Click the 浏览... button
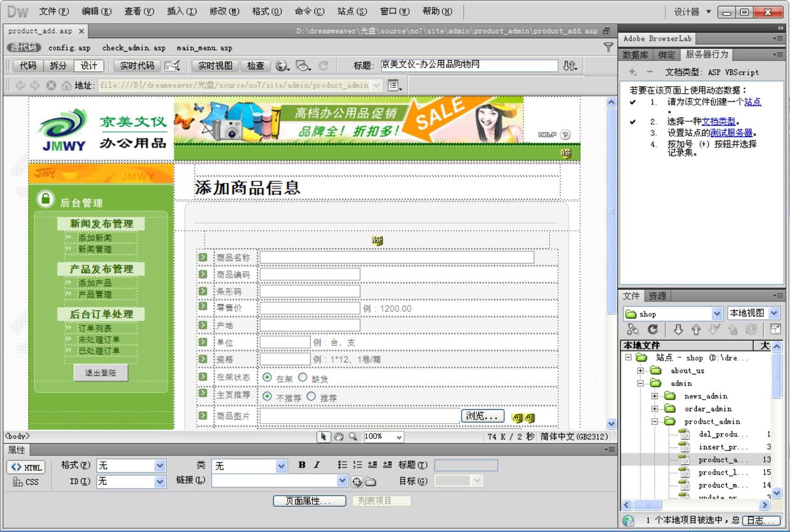The width and height of the screenshot is (790, 532). point(482,416)
